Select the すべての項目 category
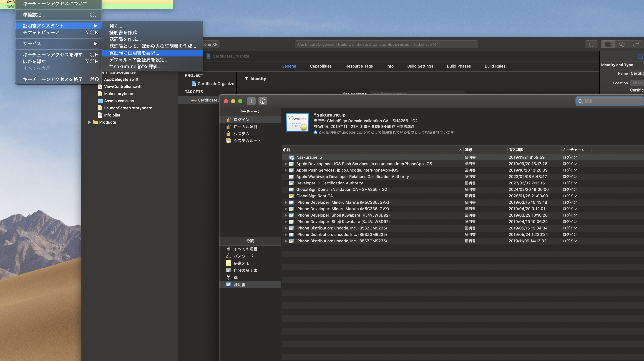This screenshot has height=361, width=644. click(250, 249)
